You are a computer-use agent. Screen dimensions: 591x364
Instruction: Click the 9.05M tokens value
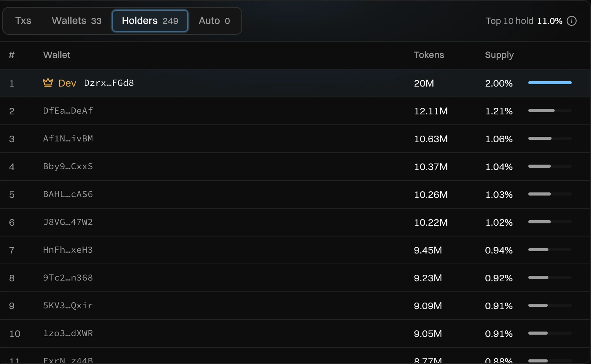[x=428, y=333]
